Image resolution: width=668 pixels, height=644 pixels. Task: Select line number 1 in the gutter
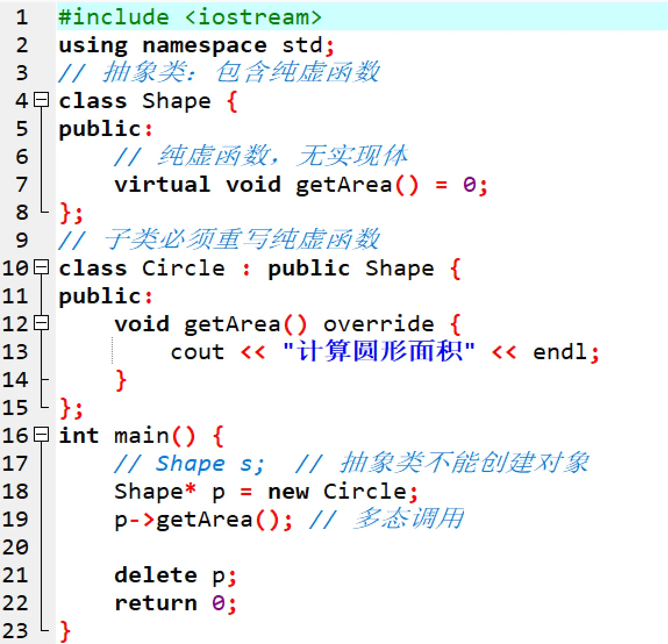(x=22, y=17)
